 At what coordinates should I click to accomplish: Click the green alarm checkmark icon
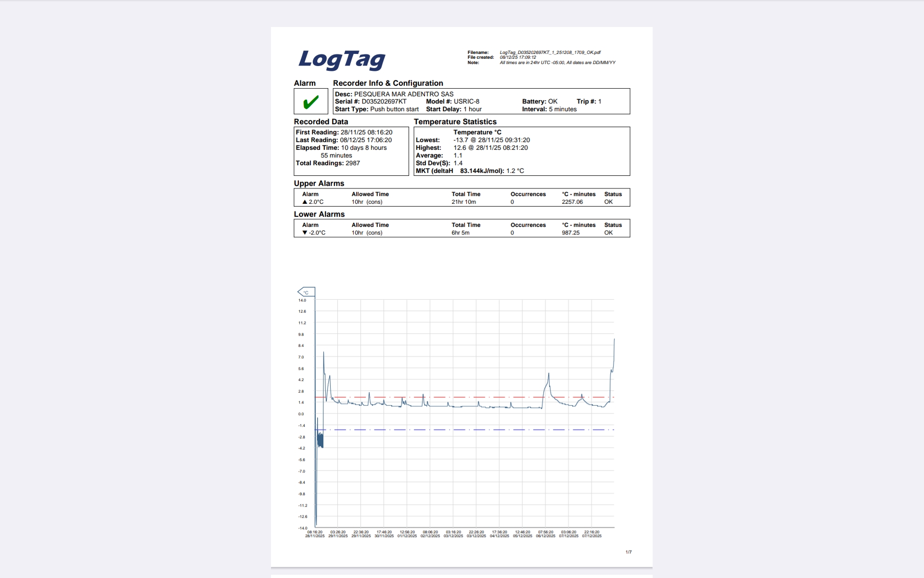click(311, 102)
